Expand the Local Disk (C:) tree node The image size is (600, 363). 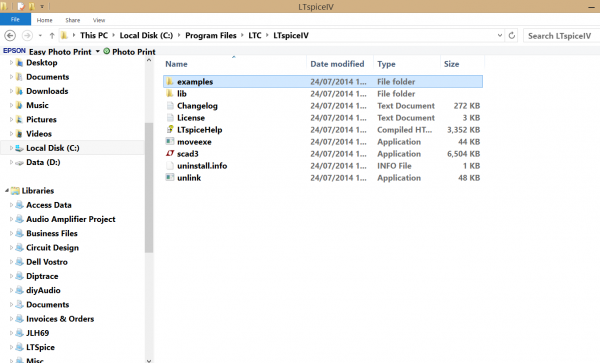coord(11,148)
